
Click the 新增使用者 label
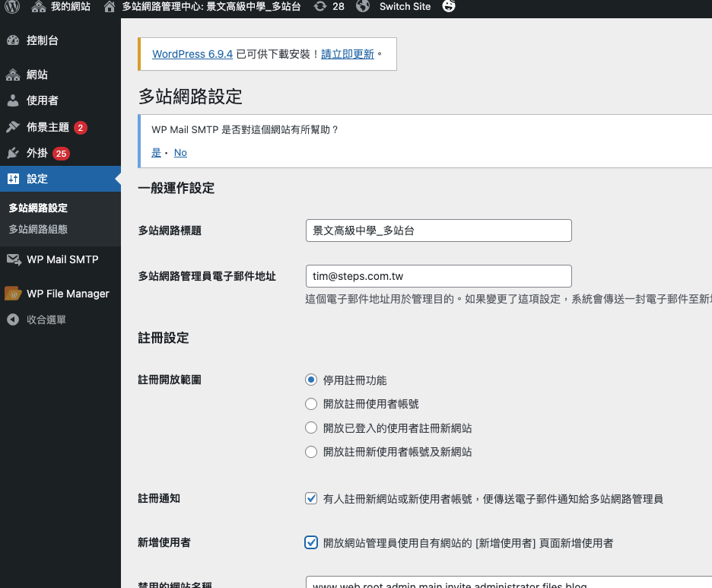pos(164,542)
